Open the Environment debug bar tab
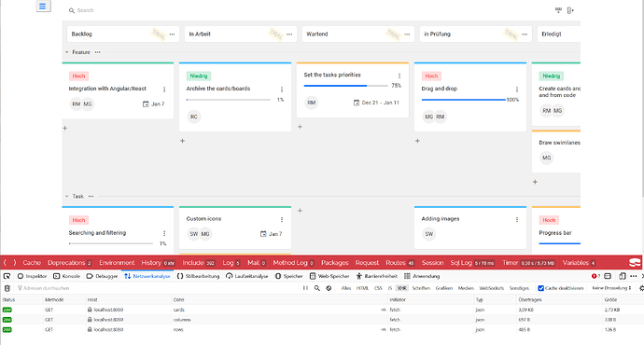The height and width of the screenshot is (345, 644). pyautogui.click(x=117, y=263)
